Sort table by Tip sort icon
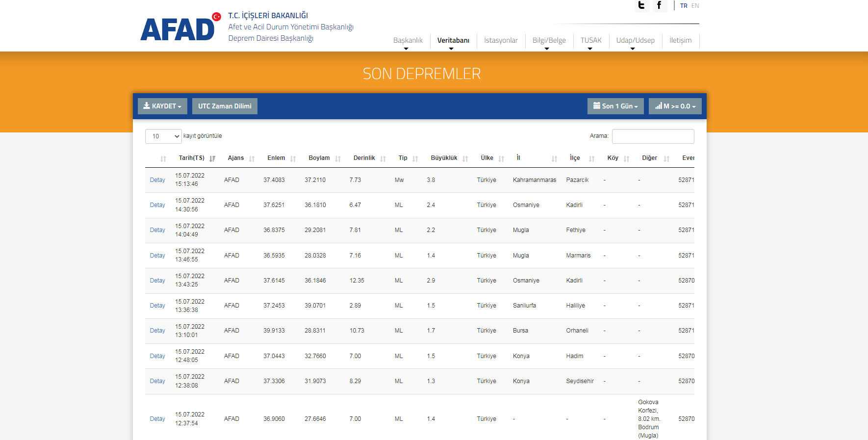 tap(415, 158)
